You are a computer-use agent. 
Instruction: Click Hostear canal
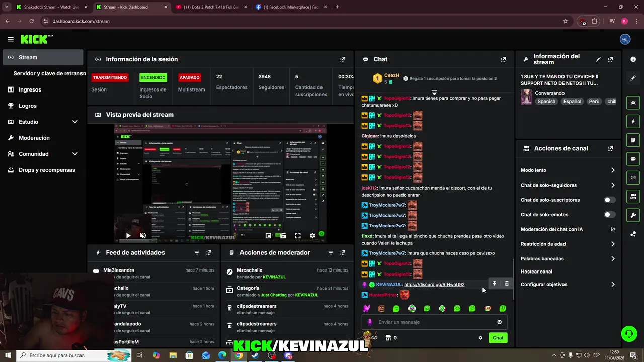(536, 271)
